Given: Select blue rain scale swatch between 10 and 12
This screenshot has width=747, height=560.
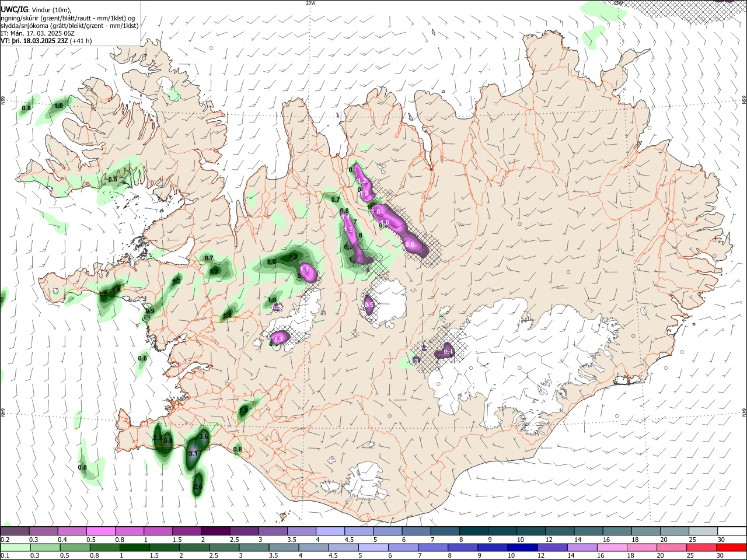Looking at the screenshot, I should coord(522,547).
